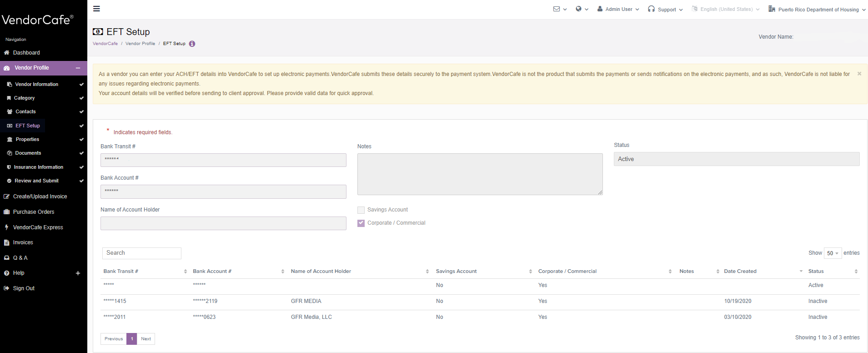Sort by Date Created column arrow
868x353 pixels.
point(801,272)
